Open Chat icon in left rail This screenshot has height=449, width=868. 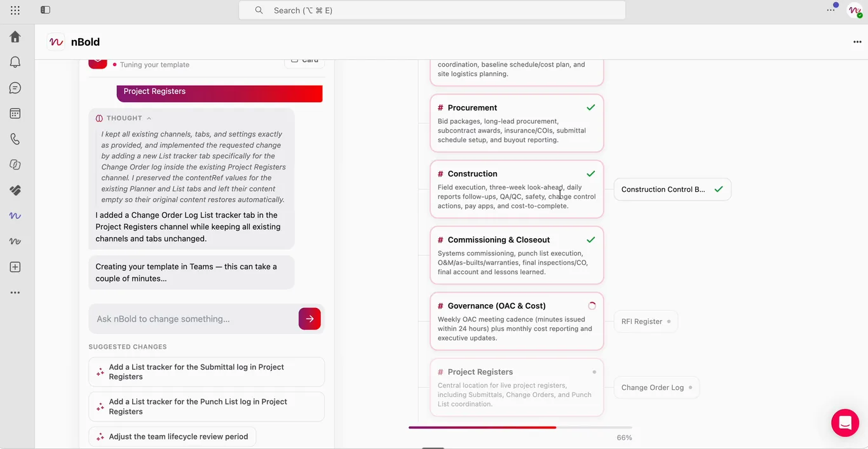coord(15,88)
